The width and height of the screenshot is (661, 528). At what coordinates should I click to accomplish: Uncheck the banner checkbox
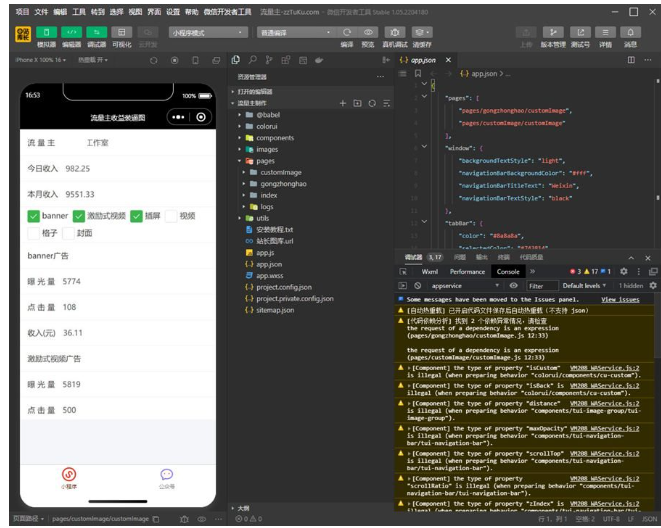click(33, 216)
